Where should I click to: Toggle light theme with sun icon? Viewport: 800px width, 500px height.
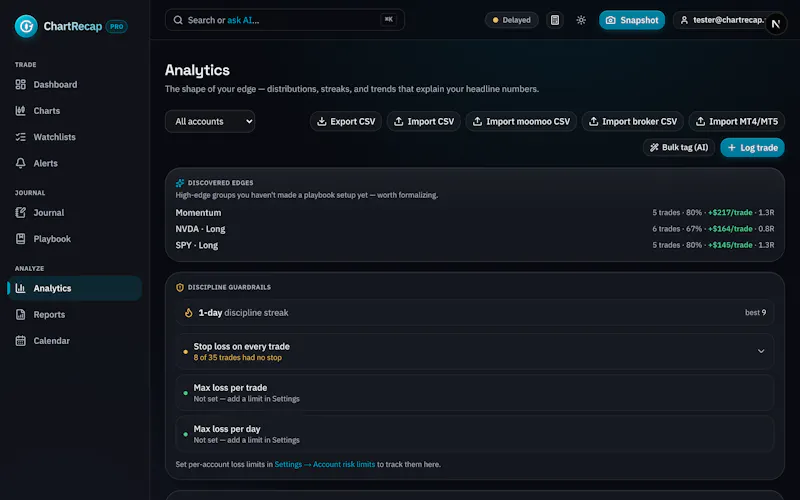[x=581, y=20]
